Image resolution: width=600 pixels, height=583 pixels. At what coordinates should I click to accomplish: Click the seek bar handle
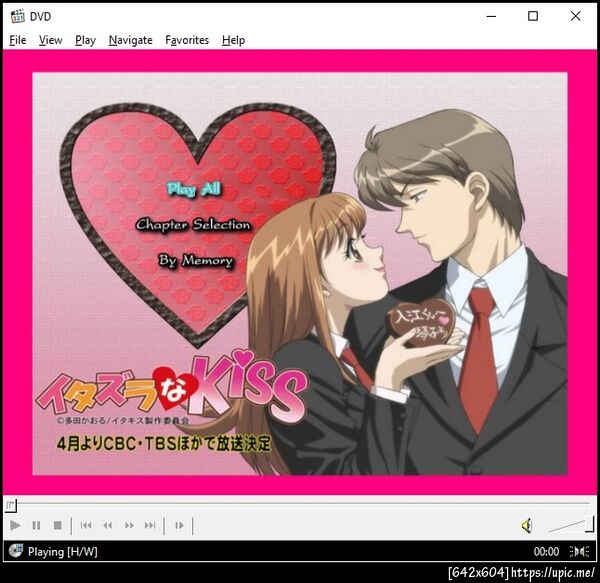[x=11, y=505]
